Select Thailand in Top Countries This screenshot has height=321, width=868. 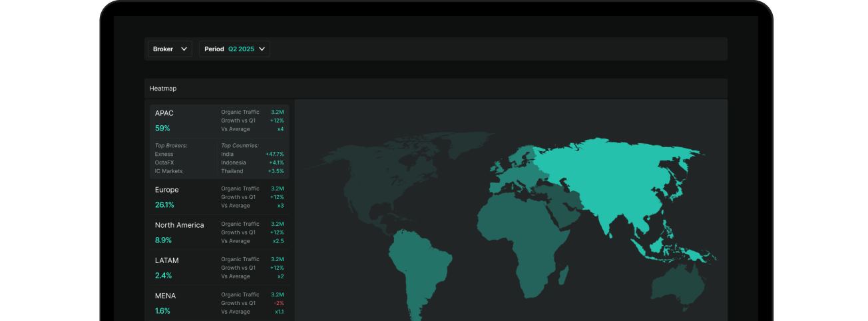232,171
